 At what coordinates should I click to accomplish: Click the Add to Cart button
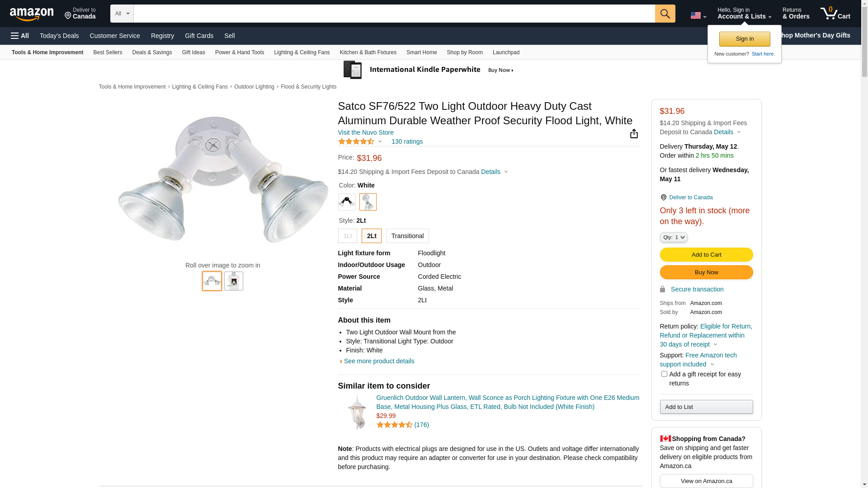coord(706,255)
